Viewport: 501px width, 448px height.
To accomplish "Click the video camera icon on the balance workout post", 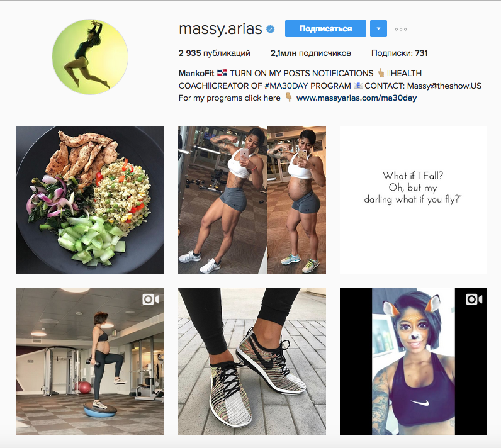I will (x=150, y=300).
